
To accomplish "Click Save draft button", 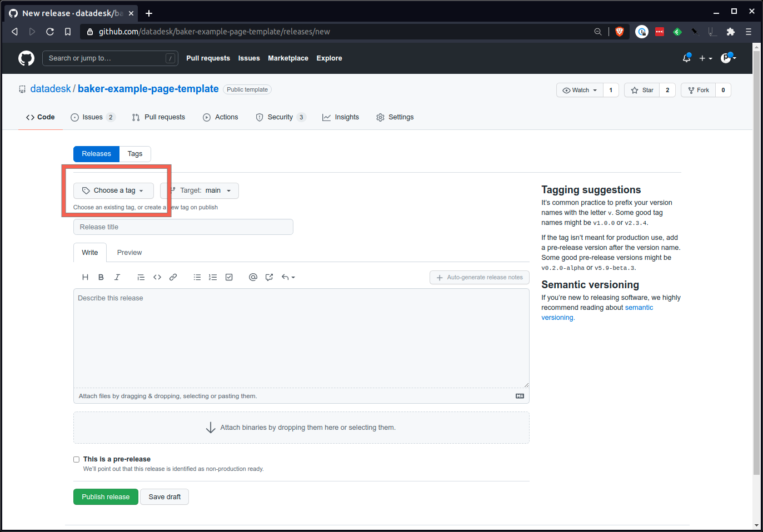I will (x=164, y=497).
